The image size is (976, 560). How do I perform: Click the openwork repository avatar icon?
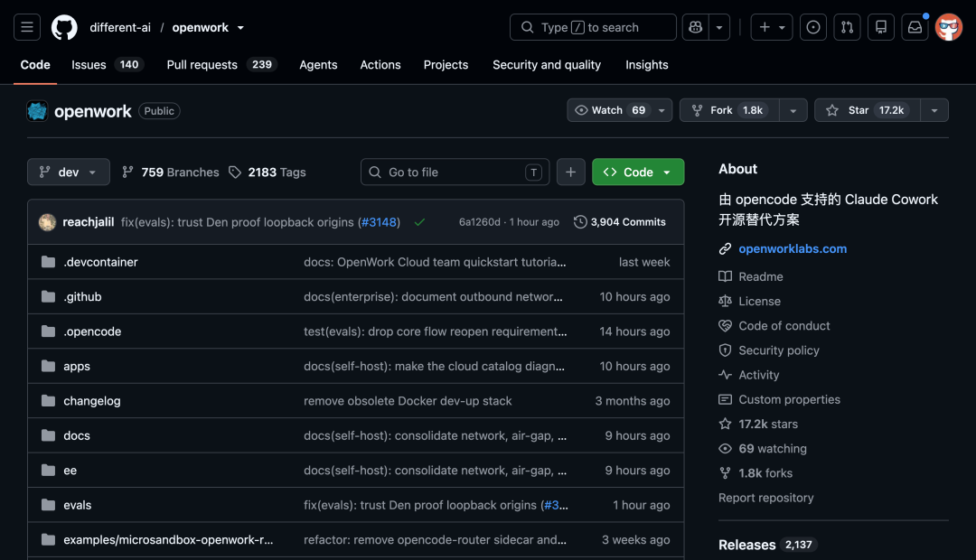point(37,111)
